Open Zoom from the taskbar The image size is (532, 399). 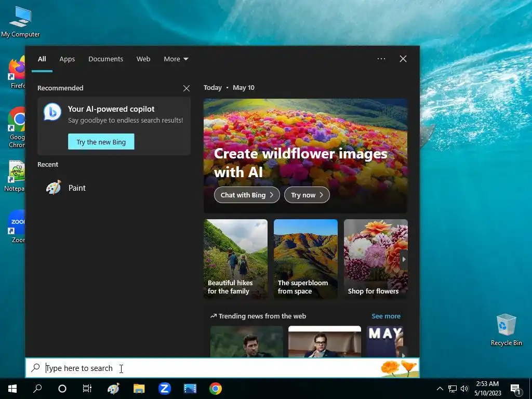(165, 389)
